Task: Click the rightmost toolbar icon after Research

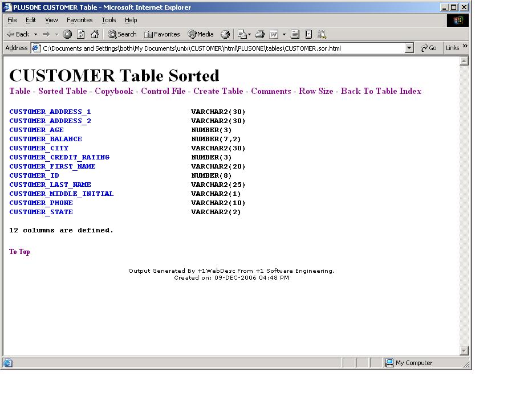Action: pos(322,34)
